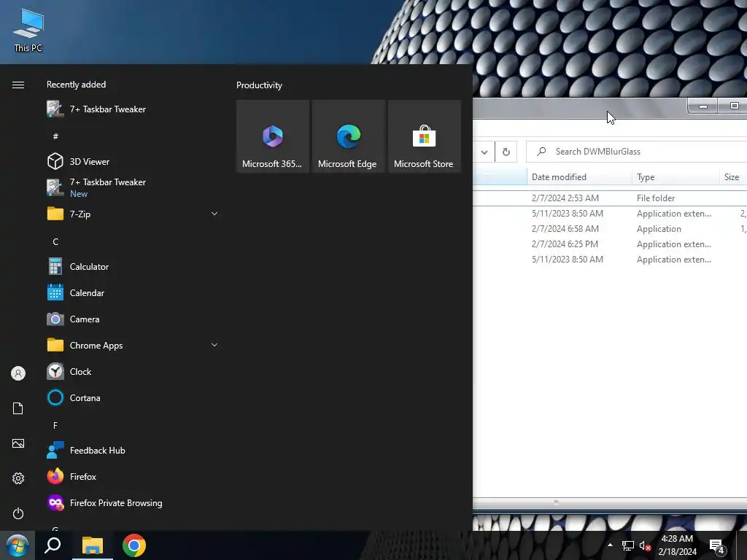Open the user account icon in Start
747x560 pixels.
click(18, 373)
